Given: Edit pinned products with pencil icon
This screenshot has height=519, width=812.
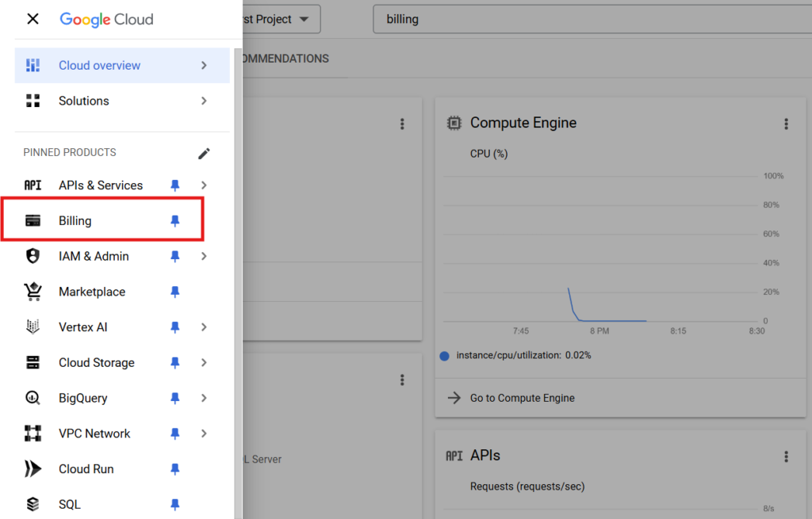Looking at the screenshot, I should coord(204,153).
